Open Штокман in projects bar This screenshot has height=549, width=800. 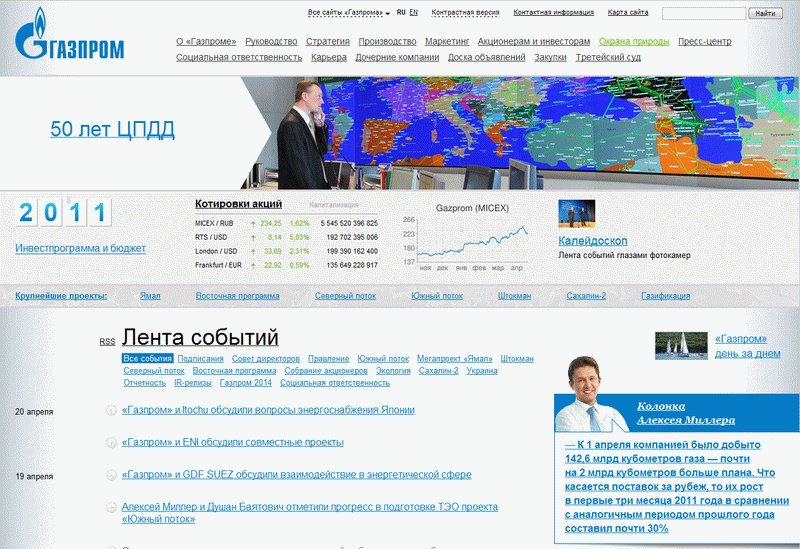point(514,296)
